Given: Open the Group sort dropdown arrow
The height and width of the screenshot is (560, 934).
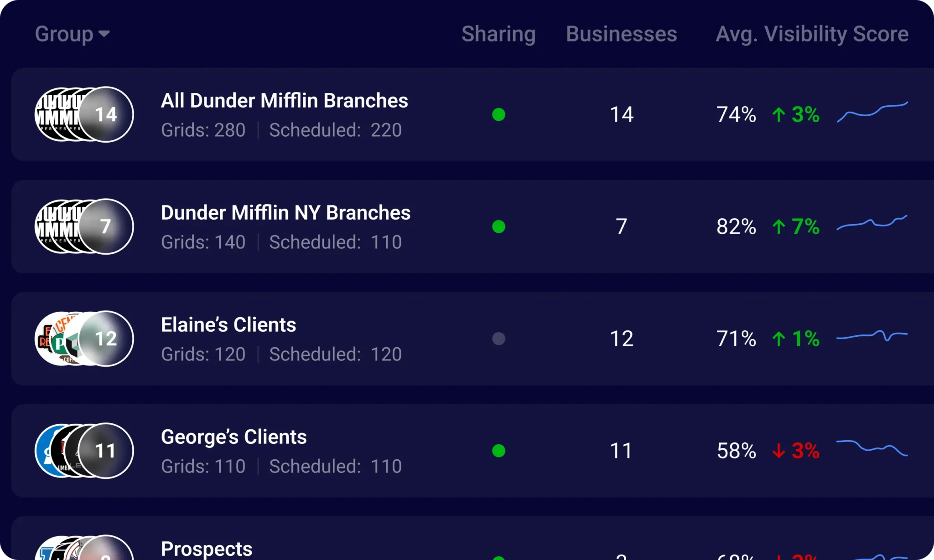Looking at the screenshot, I should tap(104, 34).
